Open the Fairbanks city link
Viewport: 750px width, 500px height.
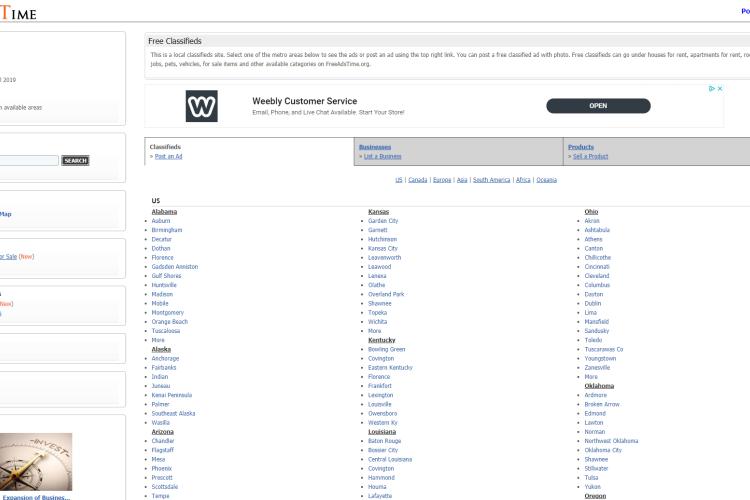click(164, 367)
